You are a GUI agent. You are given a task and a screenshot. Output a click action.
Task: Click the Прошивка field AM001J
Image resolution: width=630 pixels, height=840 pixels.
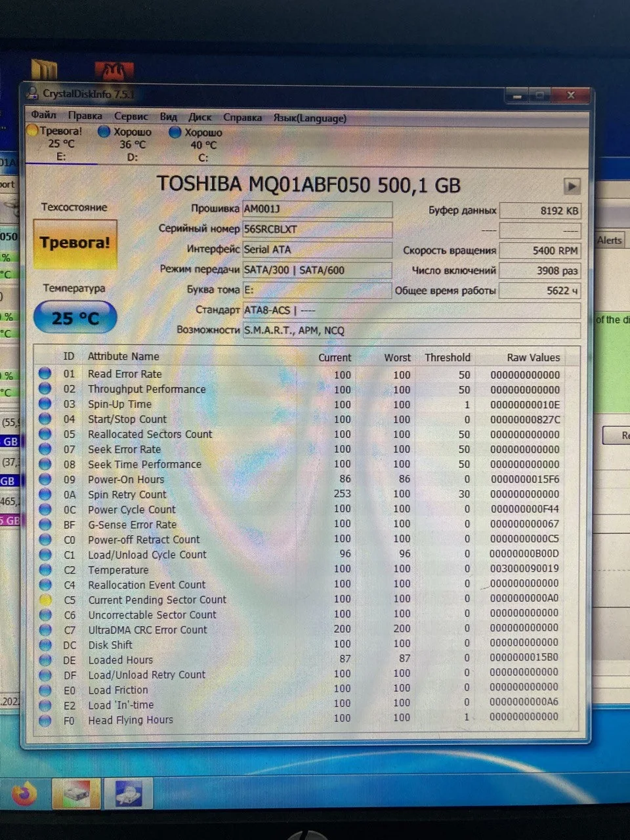point(318,209)
